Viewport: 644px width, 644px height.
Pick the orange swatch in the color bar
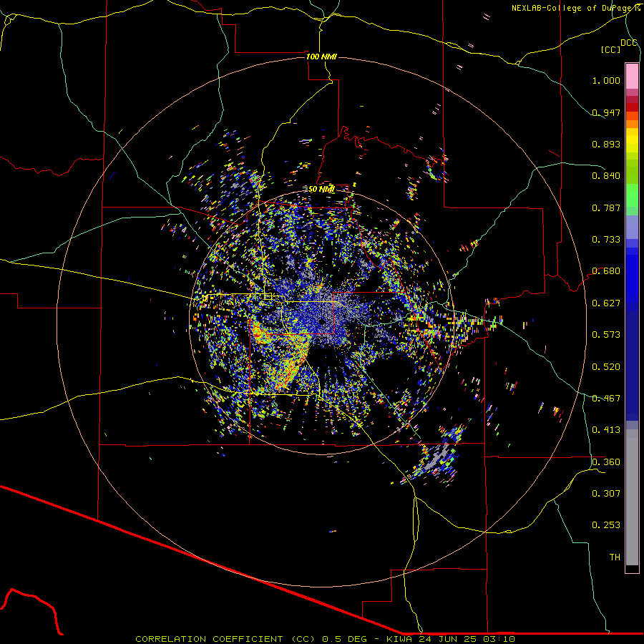[x=632, y=124]
